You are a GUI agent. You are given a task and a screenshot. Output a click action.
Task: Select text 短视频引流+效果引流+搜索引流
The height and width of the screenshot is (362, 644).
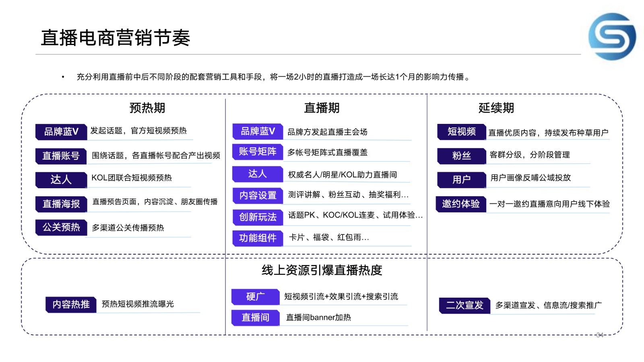(x=341, y=296)
